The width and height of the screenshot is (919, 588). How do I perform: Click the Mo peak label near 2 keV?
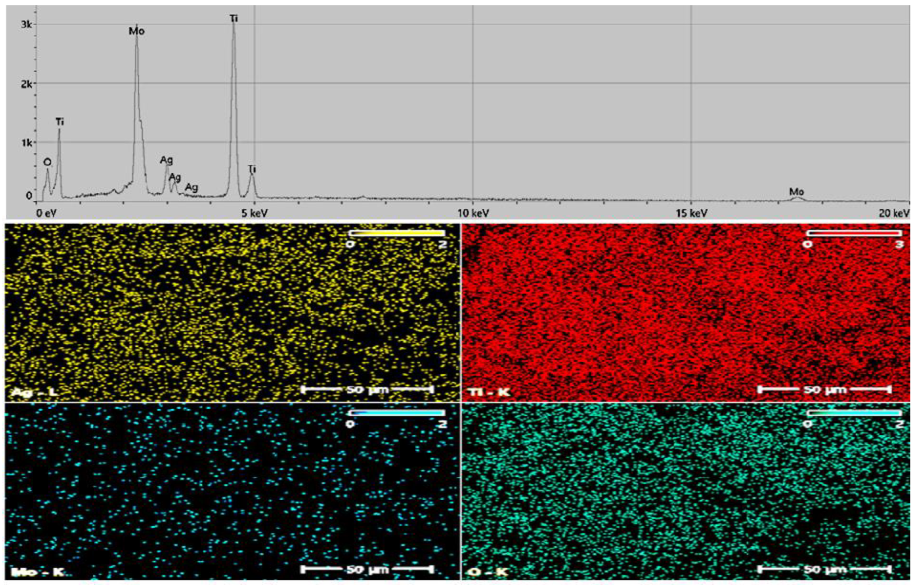coord(136,31)
